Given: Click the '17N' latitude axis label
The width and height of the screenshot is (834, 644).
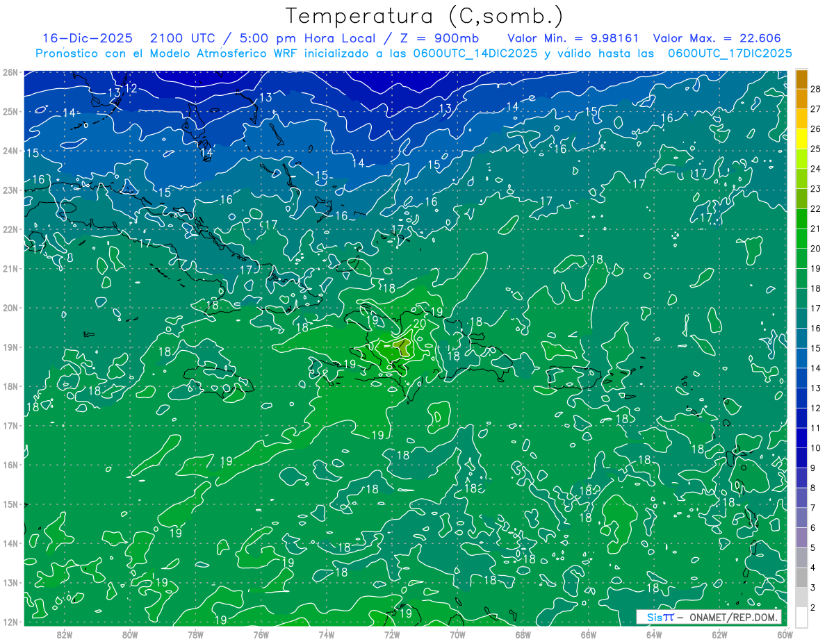Looking at the screenshot, I should point(10,425).
